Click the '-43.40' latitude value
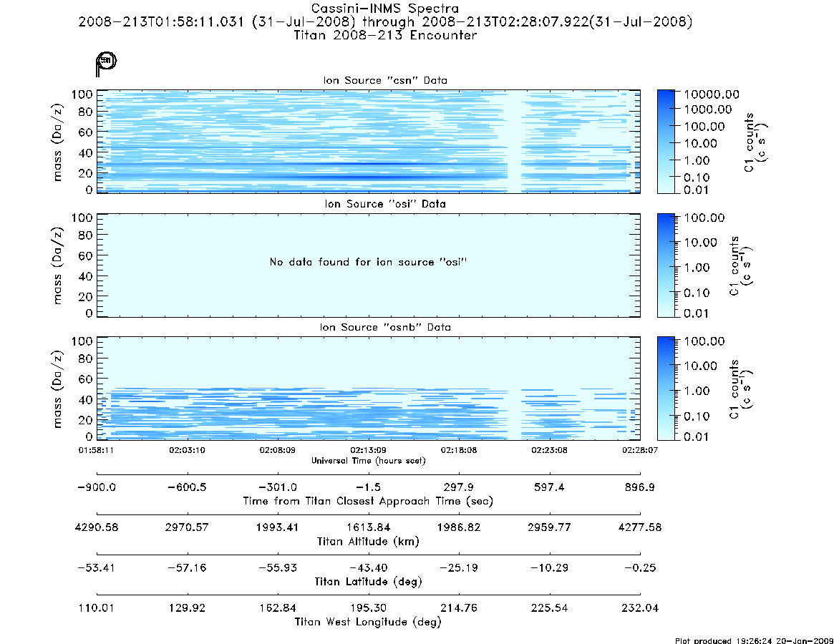The height and width of the screenshot is (644, 834). (368, 568)
